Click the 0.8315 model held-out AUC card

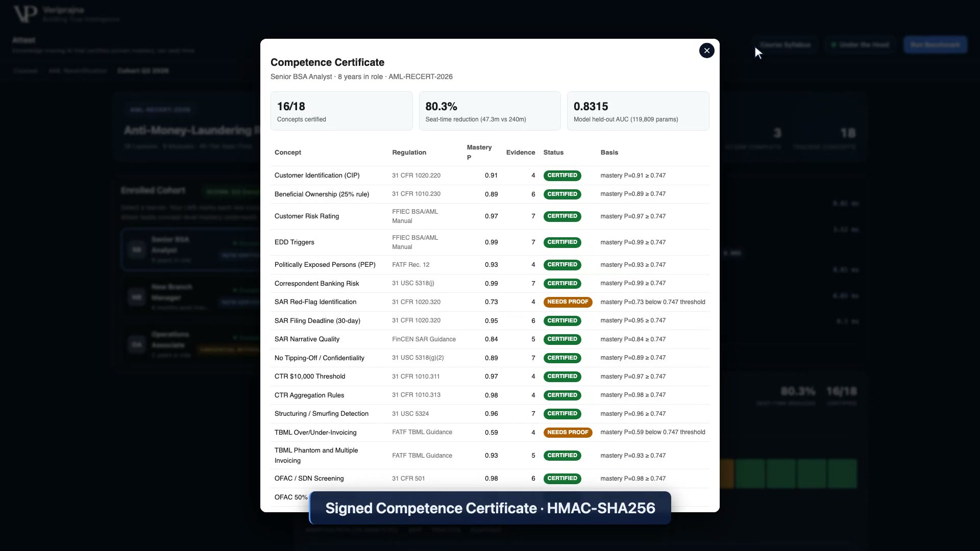click(x=638, y=111)
